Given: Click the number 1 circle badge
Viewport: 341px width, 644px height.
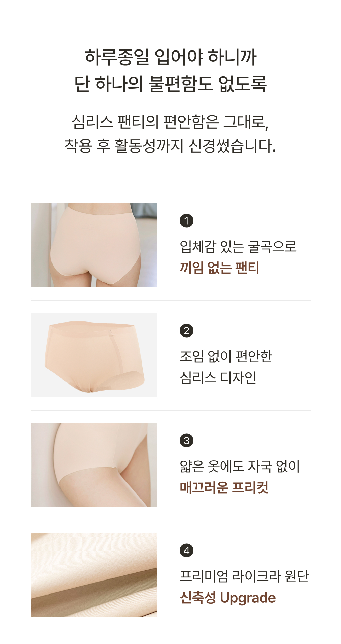Looking at the screenshot, I should coord(187,220).
